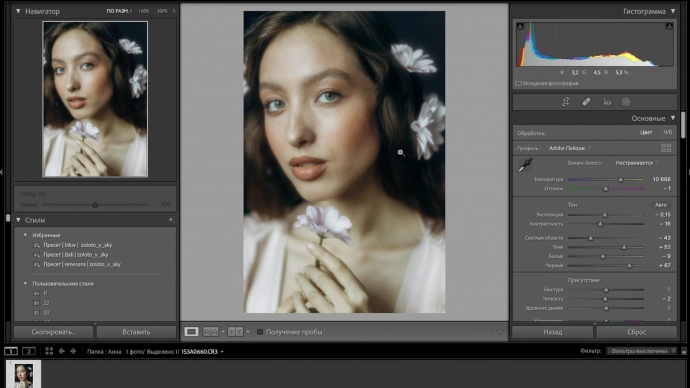Image resolution: width=690 pixels, height=388 pixels.
Task: Collapse the Навигатор panel
Action: pyautogui.click(x=18, y=11)
